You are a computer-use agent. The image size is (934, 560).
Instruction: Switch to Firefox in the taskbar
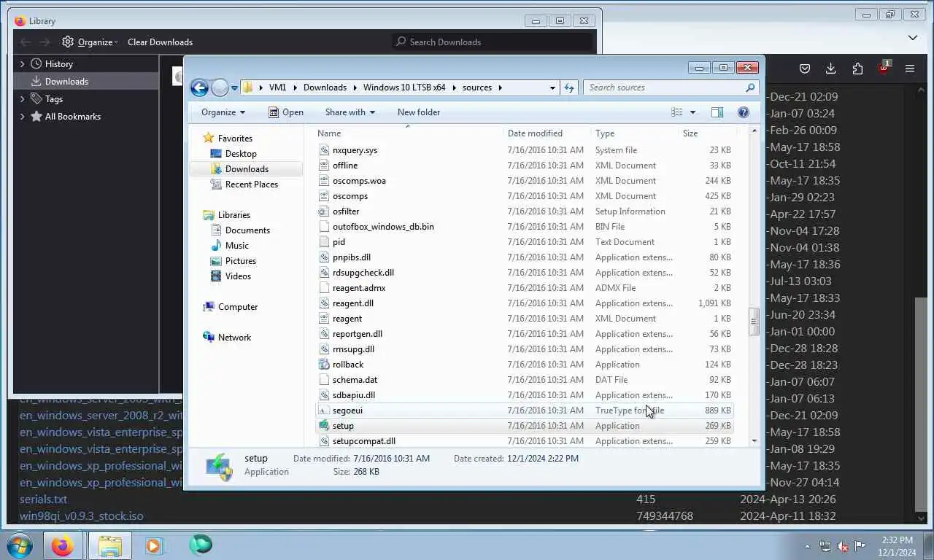click(63, 545)
